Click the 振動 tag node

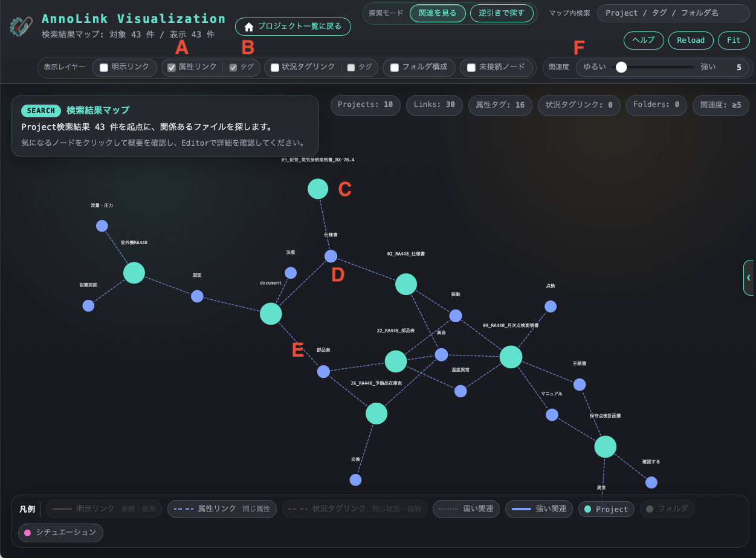point(456,316)
